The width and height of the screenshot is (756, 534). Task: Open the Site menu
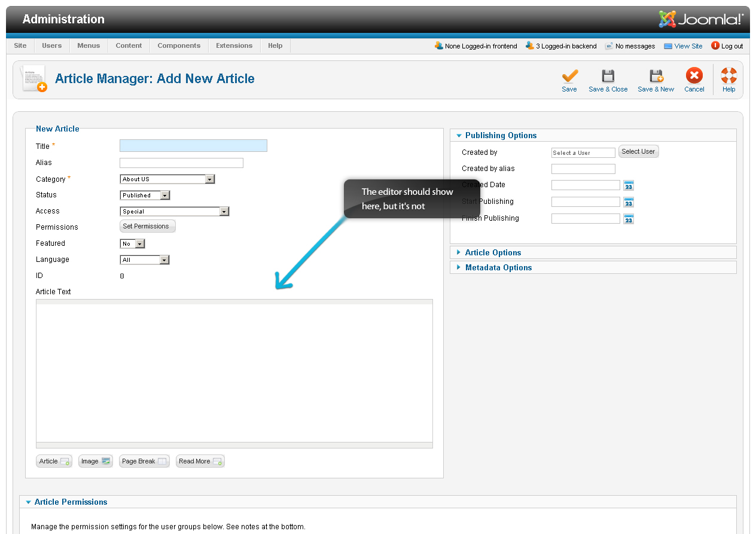click(x=20, y=45)
